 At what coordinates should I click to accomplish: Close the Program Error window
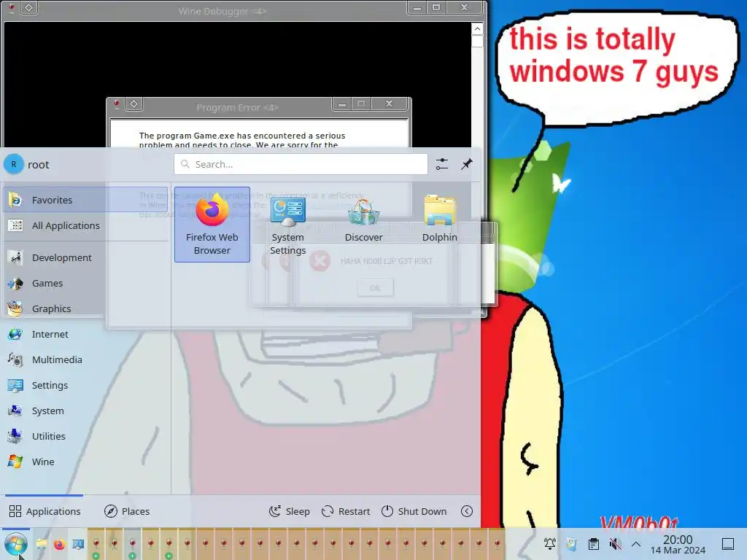click(x=390, y=104)
